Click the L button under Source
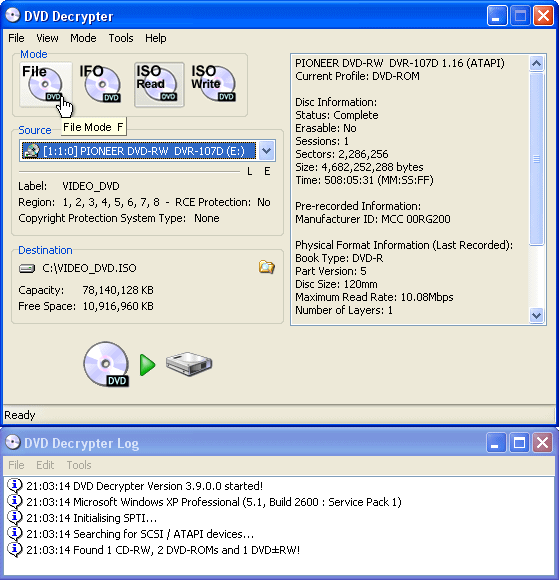This screenshot has height=580, width=559. [x=250, y=171]
